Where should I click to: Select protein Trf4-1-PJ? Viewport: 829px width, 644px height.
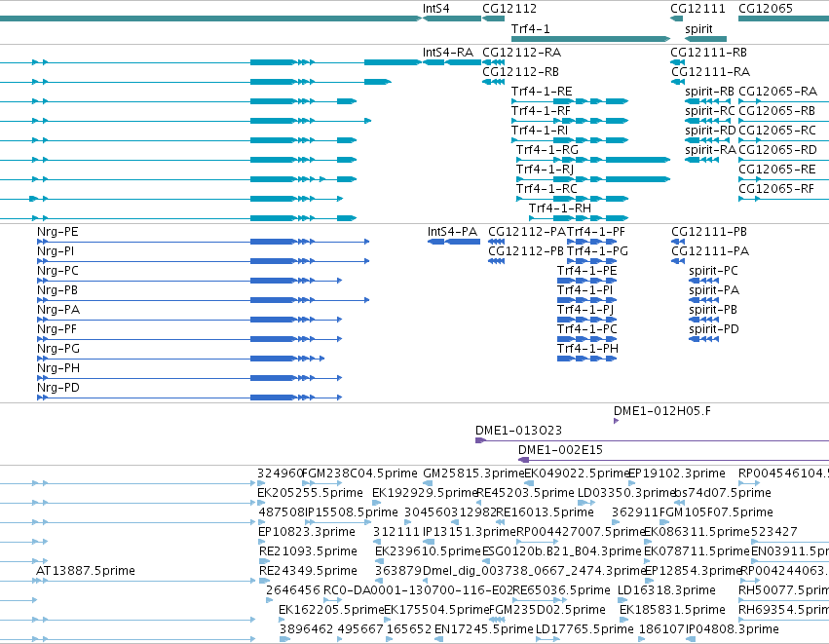584,311
